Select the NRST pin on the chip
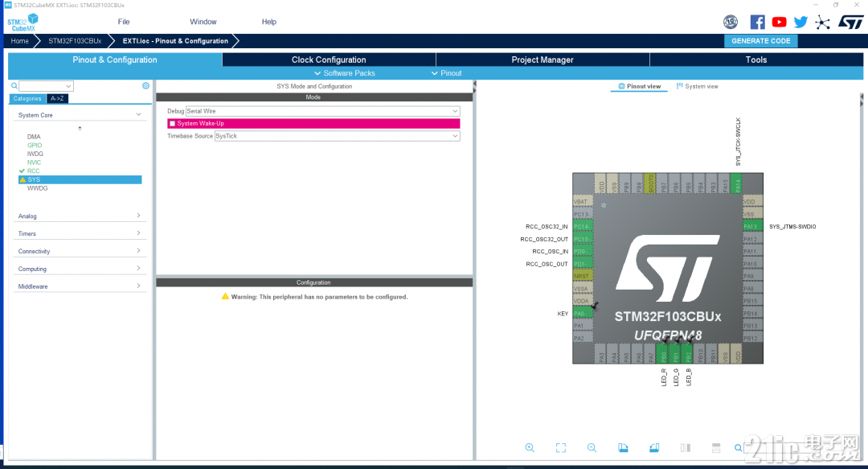The width and height of the screenshot is (868, 469). point(583,276)
